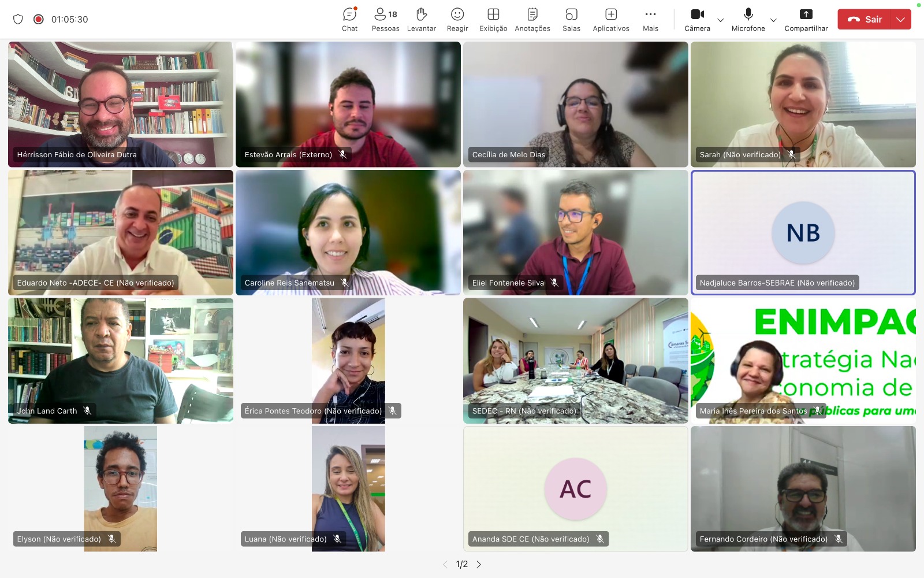This screenshot has width=924, height=578.
Task: Click the red recording indicator
Action: tap(39, 19)
